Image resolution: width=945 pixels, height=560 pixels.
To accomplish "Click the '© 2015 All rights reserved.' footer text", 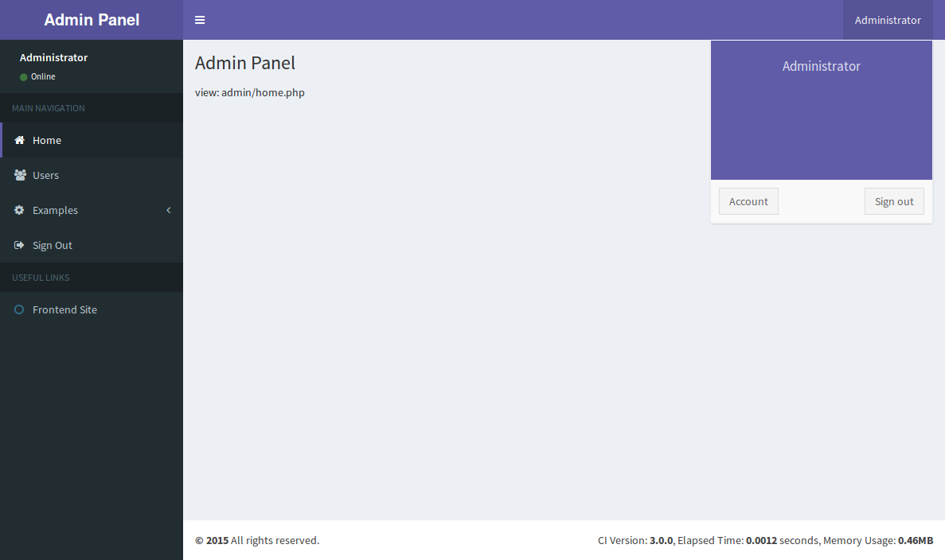I will coord(257,540).
